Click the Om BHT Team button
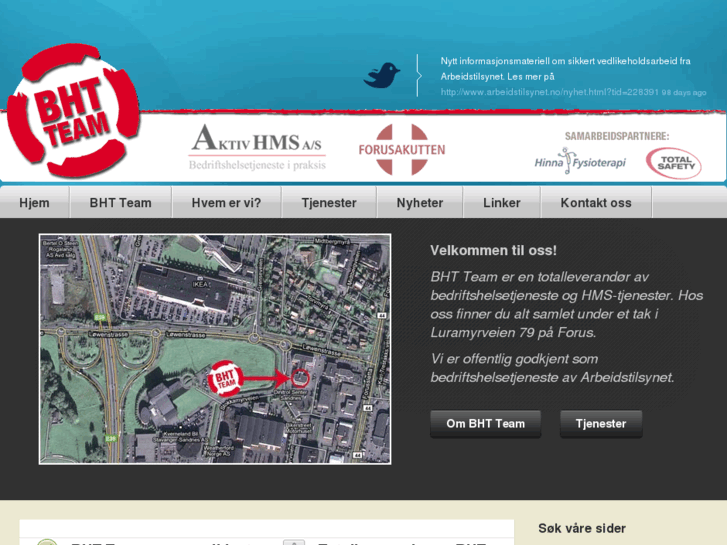The width and height of the screenshot is (727, 545). pos(485,423)
